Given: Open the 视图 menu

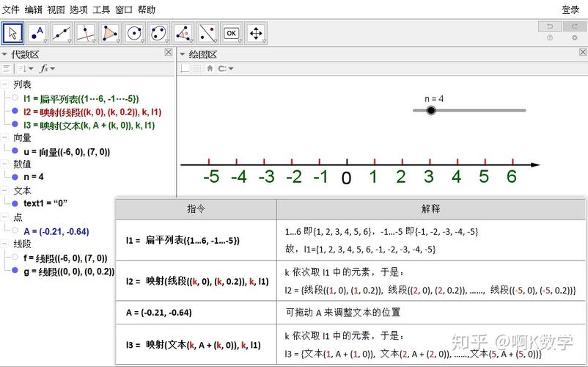Looking at the screenshot, I should (56, 10).
